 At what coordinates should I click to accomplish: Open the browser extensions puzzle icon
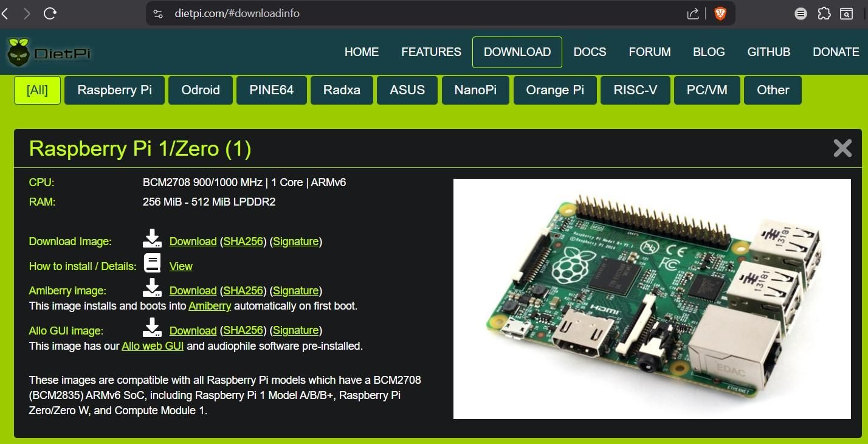tap(824, 13)
